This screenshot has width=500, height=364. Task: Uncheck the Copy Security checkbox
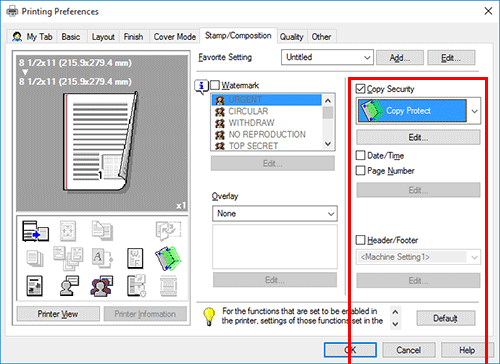pyautogui.click(x=360, y=89)
